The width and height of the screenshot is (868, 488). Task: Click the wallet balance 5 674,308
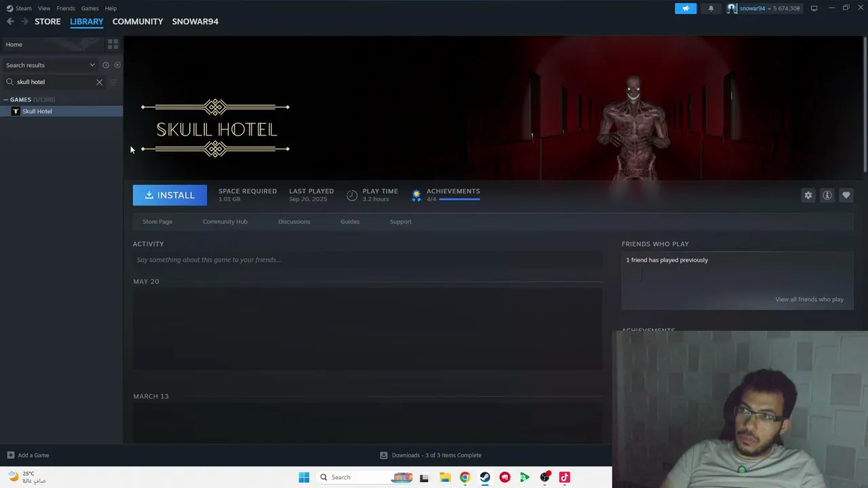point(787,9)
